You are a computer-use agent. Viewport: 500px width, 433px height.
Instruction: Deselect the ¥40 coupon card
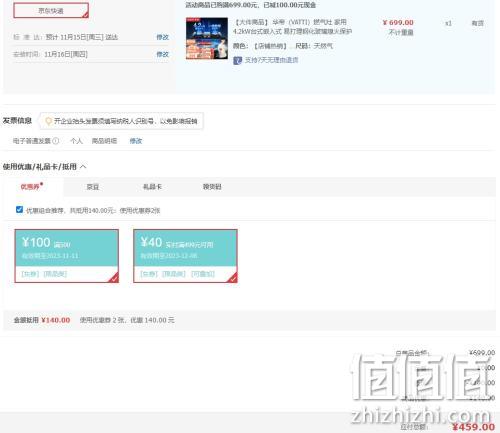point(185,256)
